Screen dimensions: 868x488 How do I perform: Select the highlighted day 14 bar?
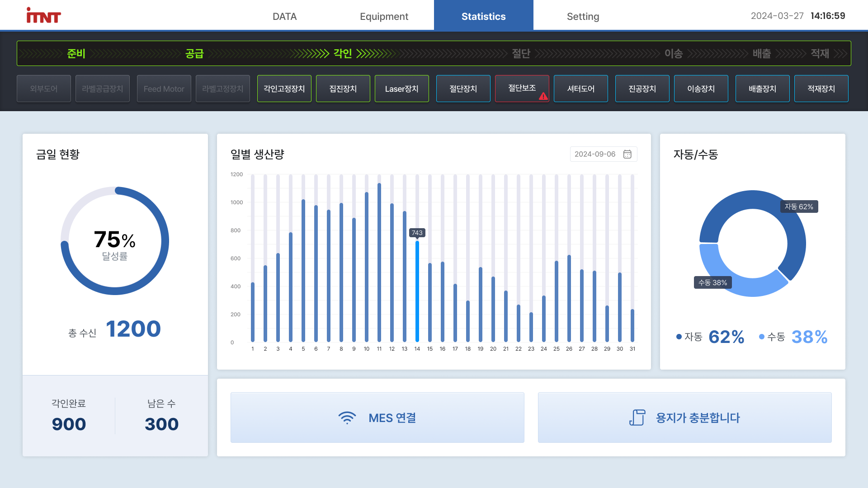point(417,291)
